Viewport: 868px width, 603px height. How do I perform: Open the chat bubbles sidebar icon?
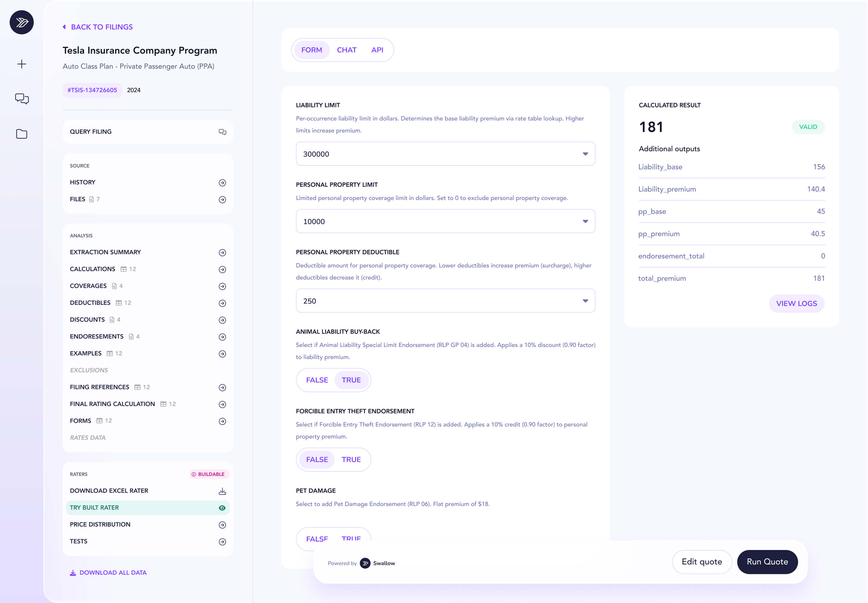(21, 98)
